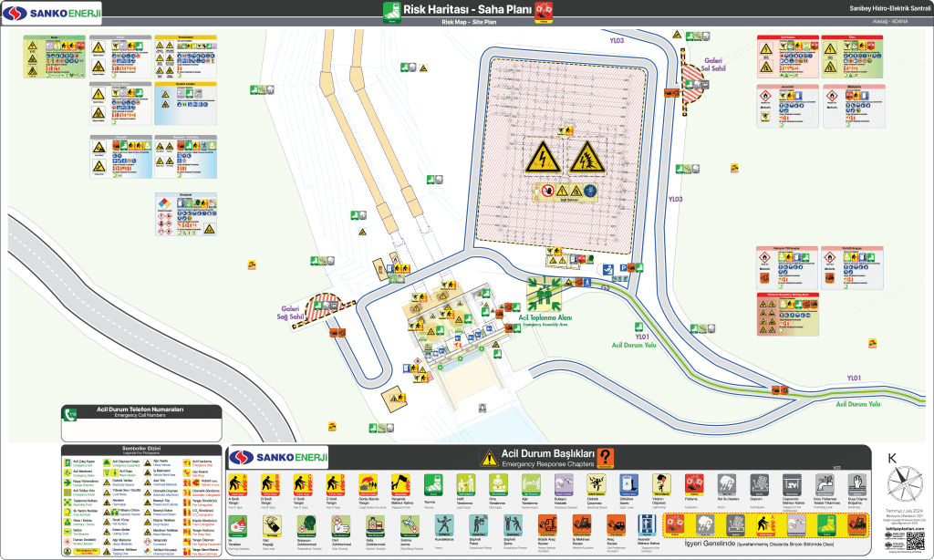Select the Elektrik Tehlike electricity hazard pictogram
The height and width of the screenshot is (560, 934).
tap(107, 482)
